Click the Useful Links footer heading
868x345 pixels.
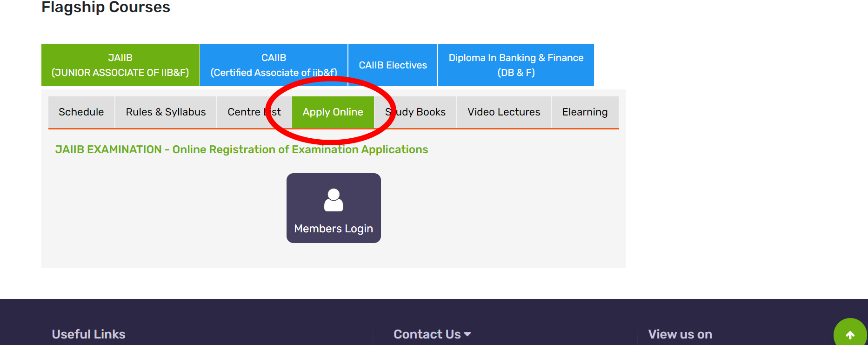point(88,334)
